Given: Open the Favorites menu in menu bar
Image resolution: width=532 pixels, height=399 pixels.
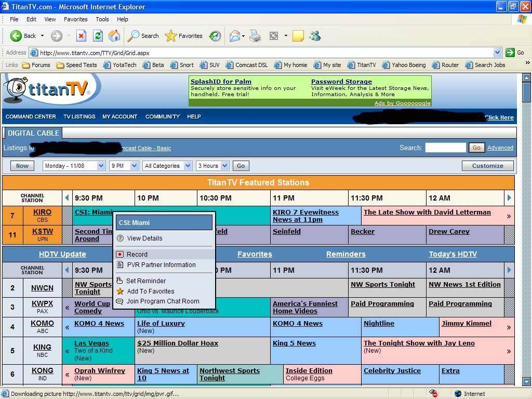Looking at the screenshot, I should tap(76, 19).
